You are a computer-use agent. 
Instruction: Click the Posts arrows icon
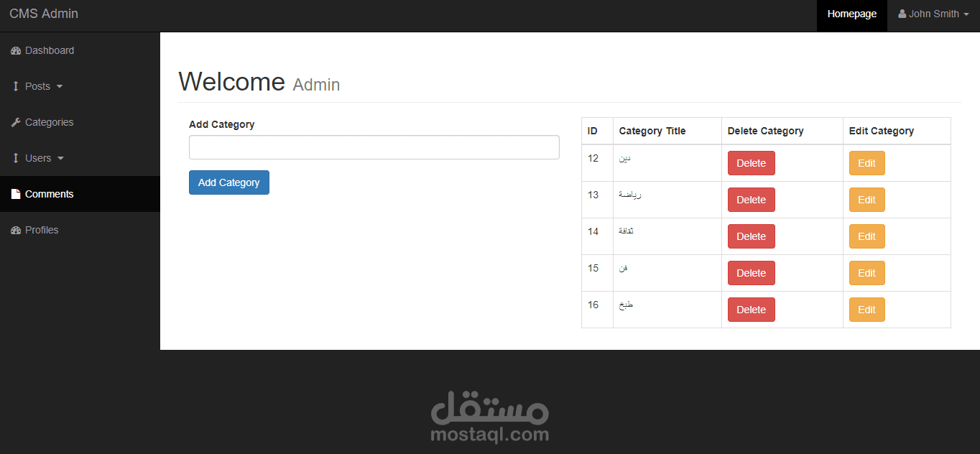click(x=16, y=86)
